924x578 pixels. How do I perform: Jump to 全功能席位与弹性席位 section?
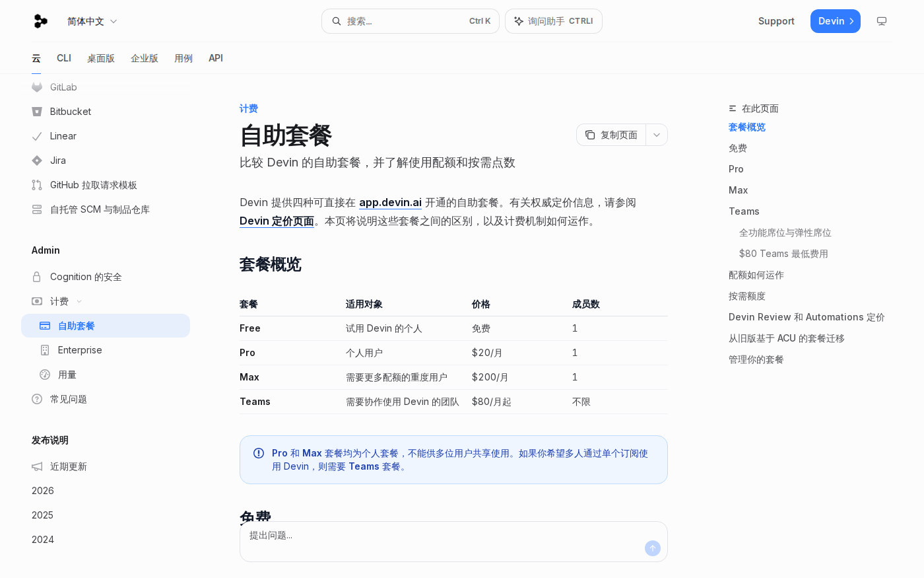[785, 233]
